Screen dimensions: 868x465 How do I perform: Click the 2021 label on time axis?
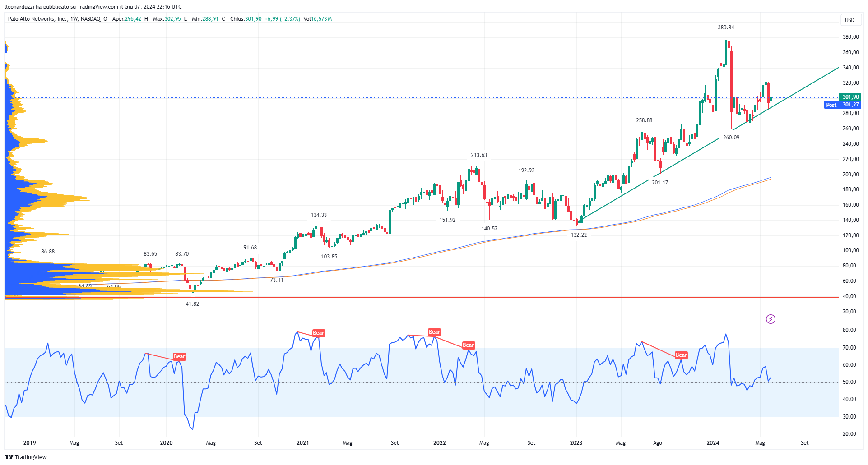(303, 443)
